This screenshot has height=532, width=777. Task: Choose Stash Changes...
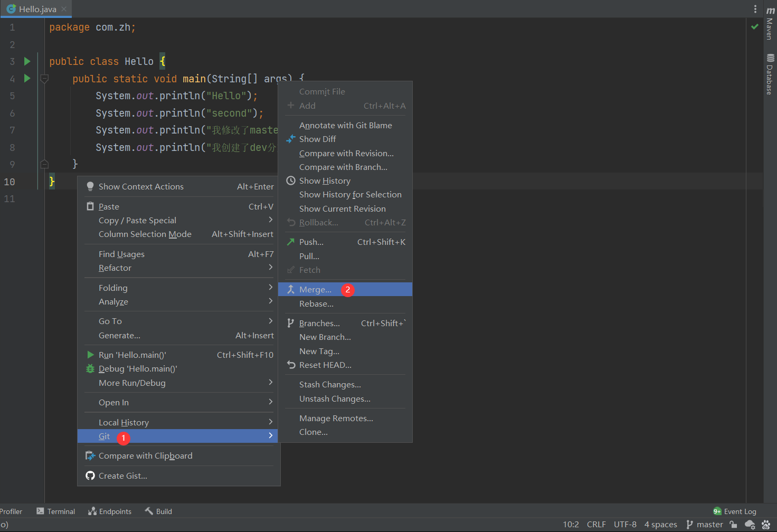pos(345,384)
